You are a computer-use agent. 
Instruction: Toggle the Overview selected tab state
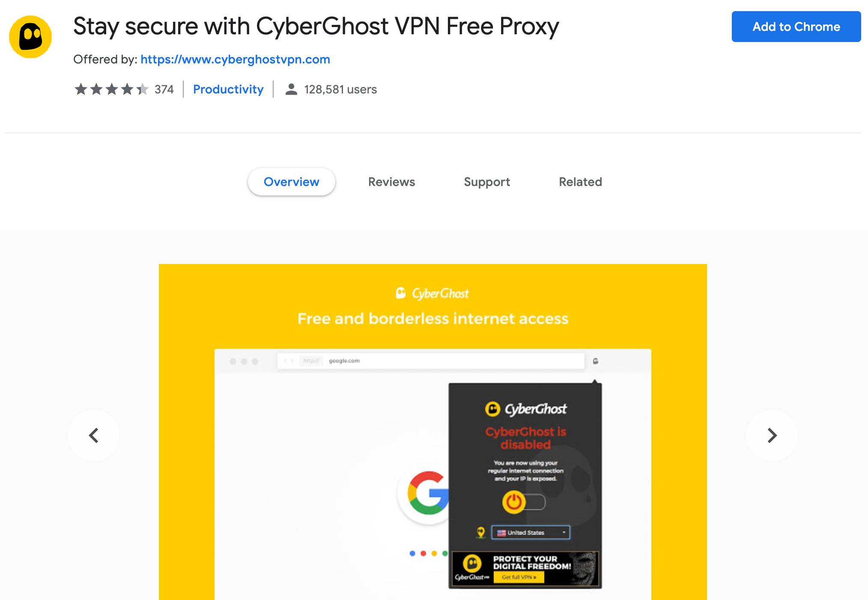click(292, 182)
